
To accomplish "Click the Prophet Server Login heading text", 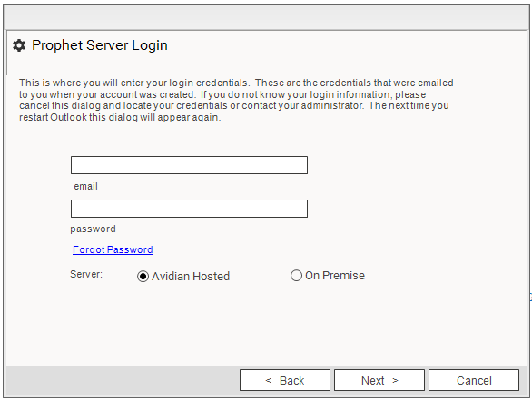I will [100, 45].
